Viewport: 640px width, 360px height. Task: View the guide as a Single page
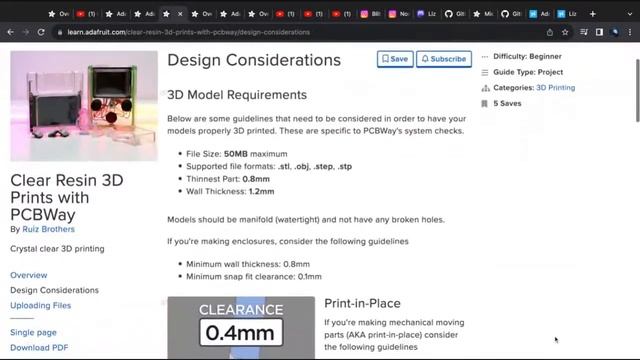click(33, 332)
